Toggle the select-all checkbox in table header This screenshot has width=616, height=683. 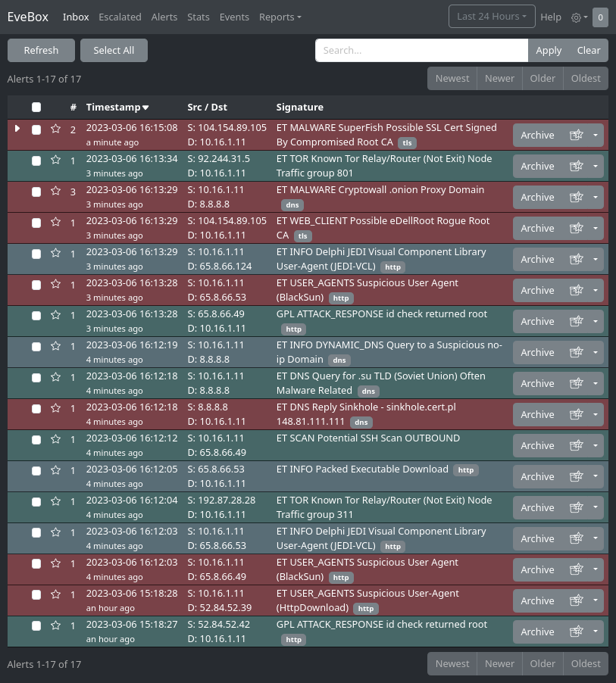(x=36, y=108)
